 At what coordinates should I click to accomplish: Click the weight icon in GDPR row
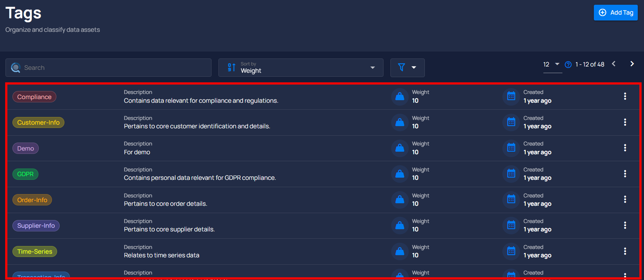click(x=400, y=174)
